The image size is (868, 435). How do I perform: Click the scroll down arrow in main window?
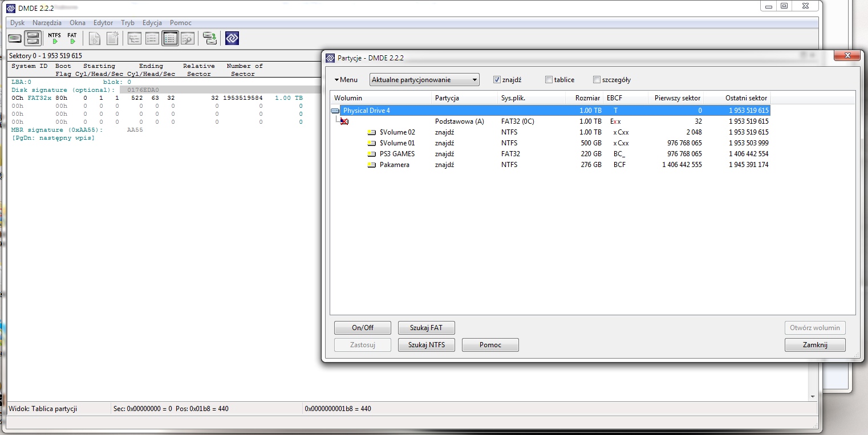pos(812,397)
